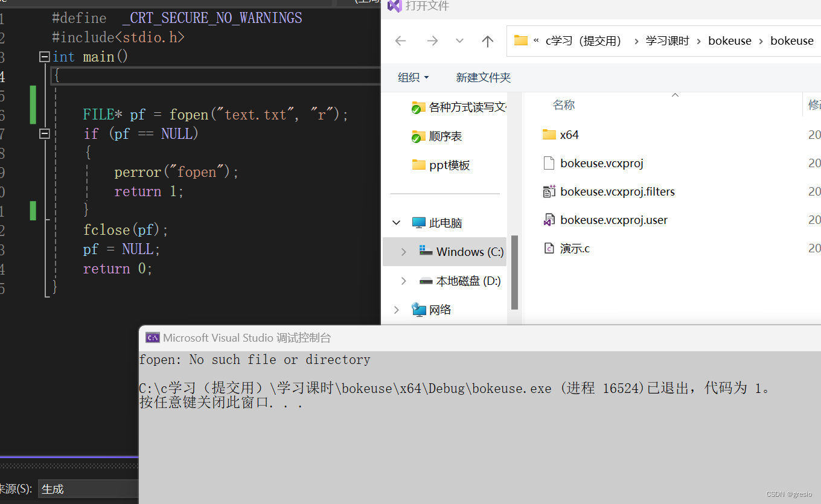Click the 网络 network icon
Image resolution: width=821 pixels, height=504 pixels.
(418, 310)
